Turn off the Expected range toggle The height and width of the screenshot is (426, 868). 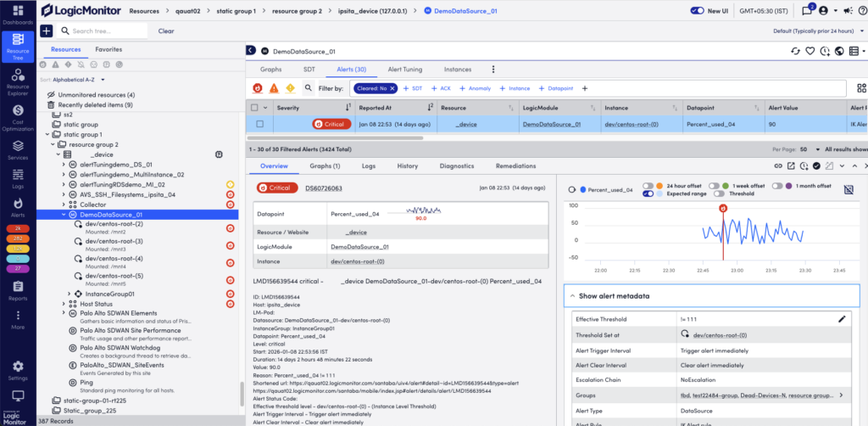point(648,193)
